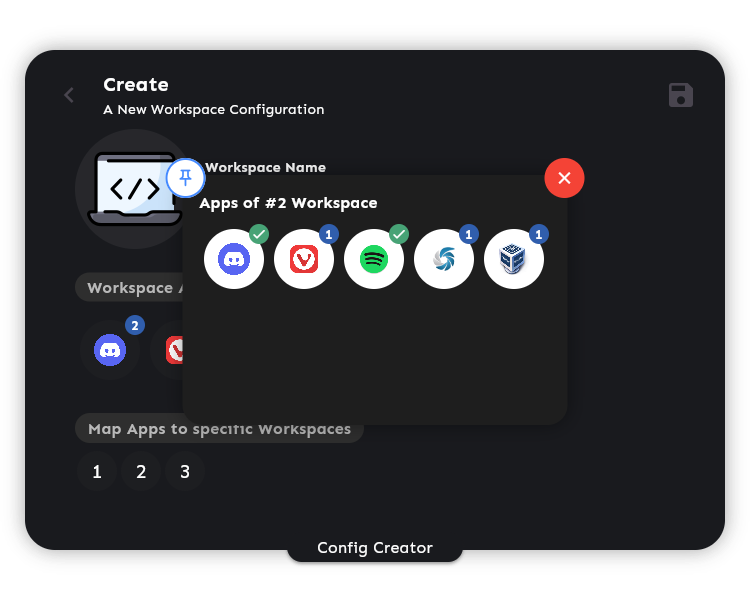
Task: Click the A New Workspace Configuration subtitle
Action: click(x=214, y=110)
